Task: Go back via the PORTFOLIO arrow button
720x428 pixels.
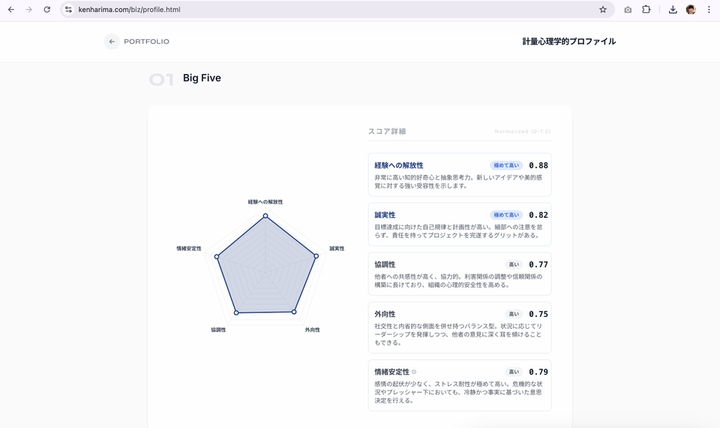Action: (x=112, y=41)
